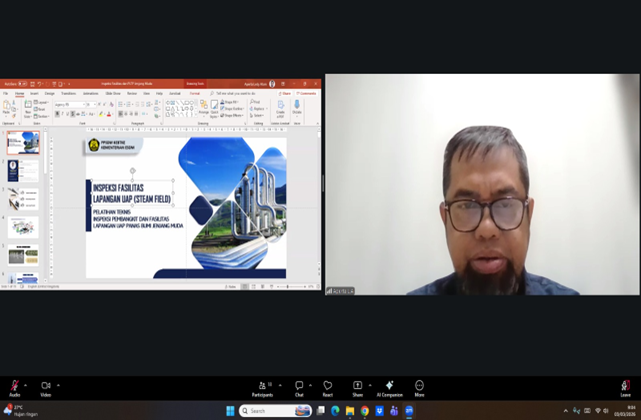Unmute the Audio microphone in Zoom
Screen dimensions: 641x420
click(15, 386)
